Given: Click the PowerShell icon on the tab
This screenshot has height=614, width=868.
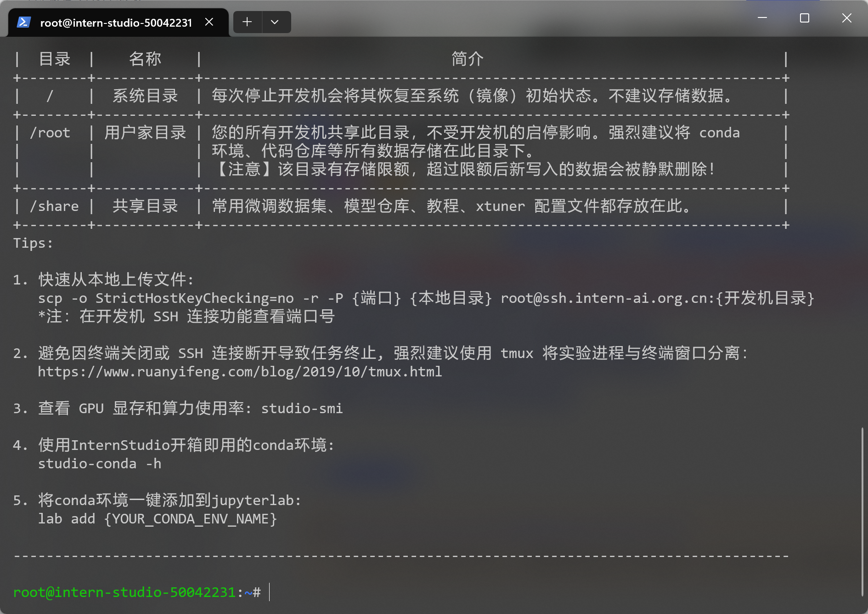Looking at the screenshot, I should (x=24, y=22).
